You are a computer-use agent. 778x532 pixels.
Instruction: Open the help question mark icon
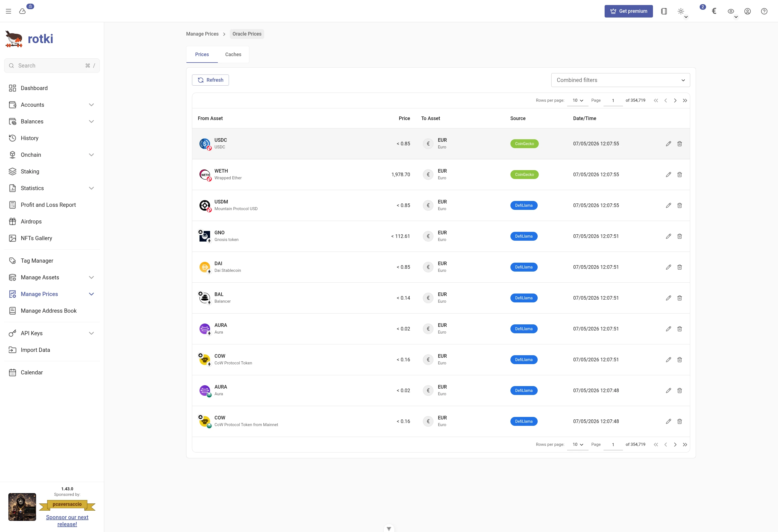pyautogui.click(x=764, y=11)
